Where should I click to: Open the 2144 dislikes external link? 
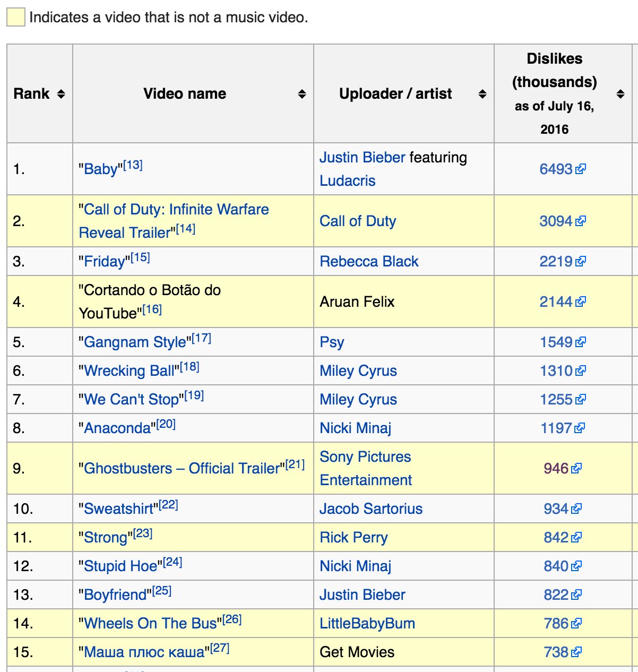(x=563, y=302)
